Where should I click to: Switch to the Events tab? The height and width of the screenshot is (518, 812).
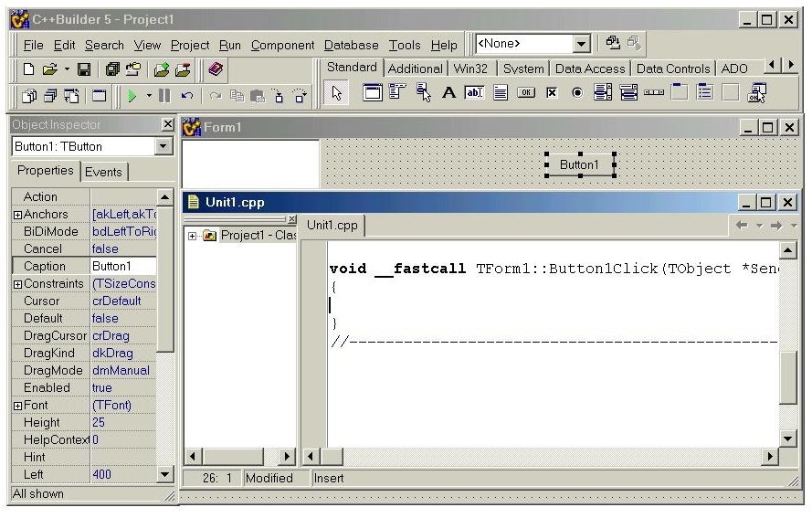tap(103, 172)
